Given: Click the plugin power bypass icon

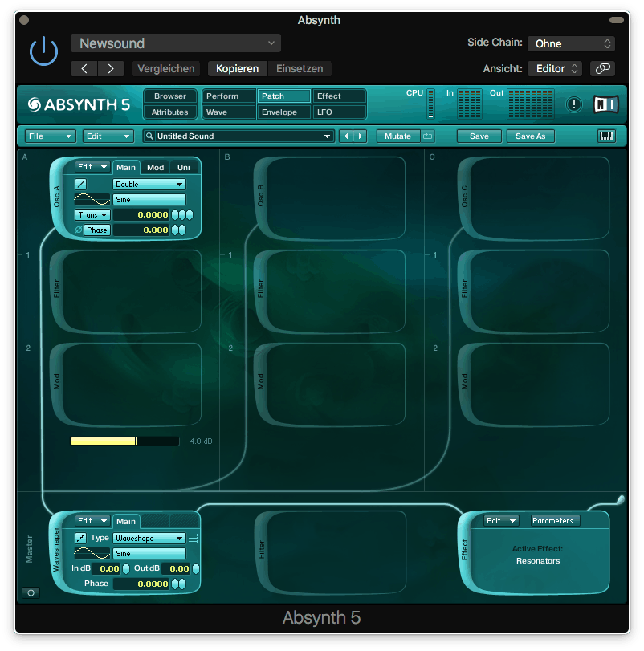Looking at the screenshot, I should (43, 51).
